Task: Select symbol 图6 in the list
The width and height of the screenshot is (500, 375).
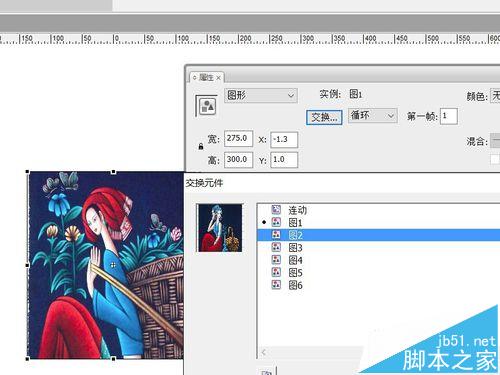Action: tap(379, 285)
